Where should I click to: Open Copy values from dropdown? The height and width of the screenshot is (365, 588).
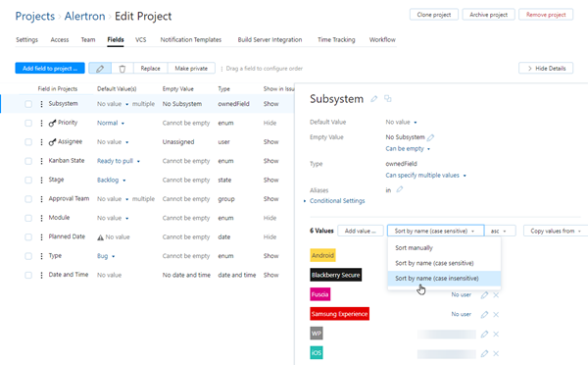(x=556, y=231)
